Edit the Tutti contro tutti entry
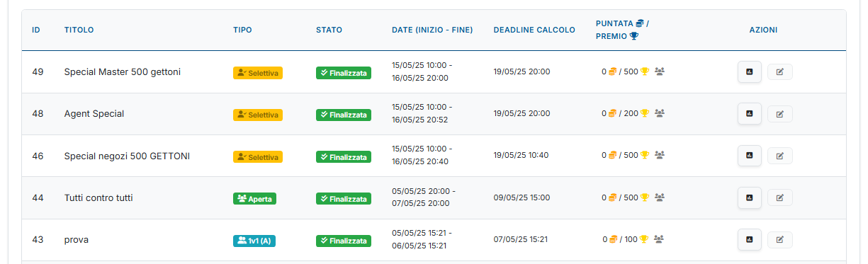Viewport: 868px width, 264px height. [780, 197]
